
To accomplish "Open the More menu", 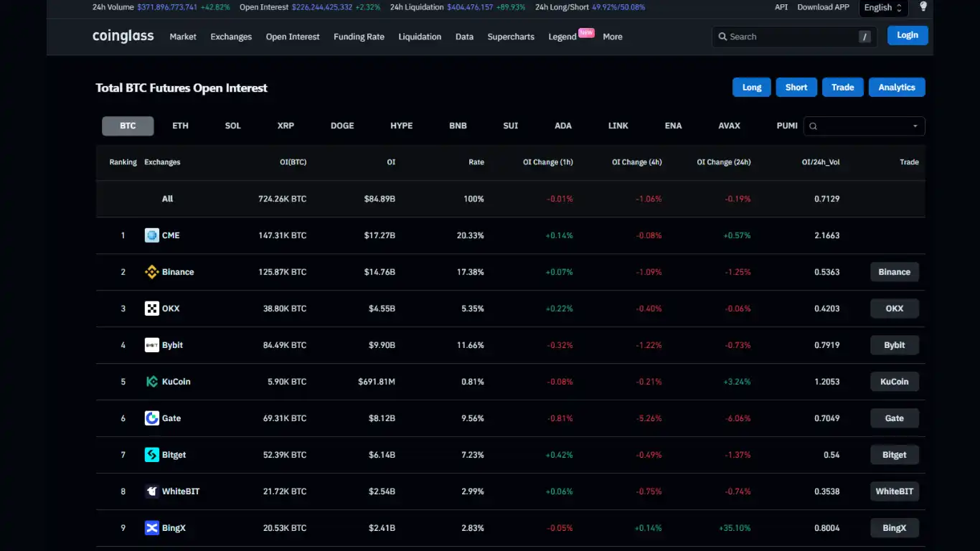I will [x=613, y=37].
